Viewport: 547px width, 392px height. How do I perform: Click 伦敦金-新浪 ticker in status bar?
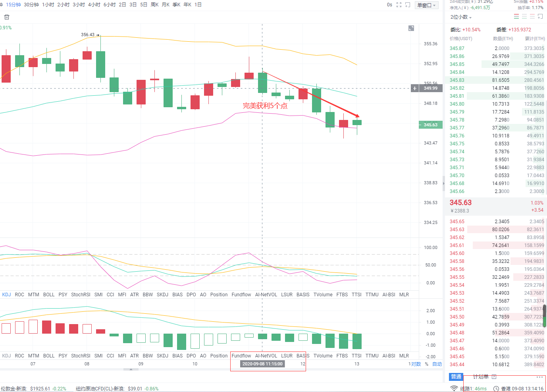pyautogui.click(x=33, y=389)
